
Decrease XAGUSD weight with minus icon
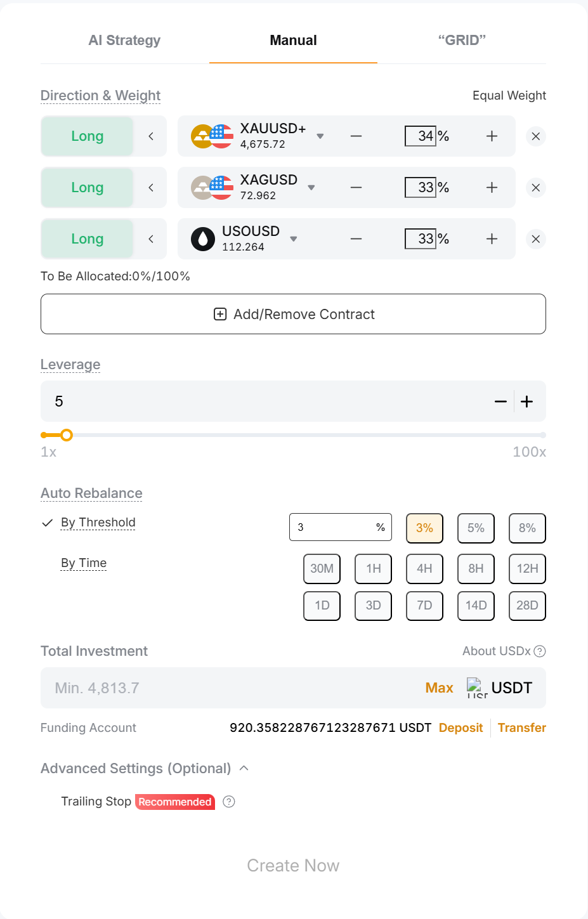[x=356, y=188]
